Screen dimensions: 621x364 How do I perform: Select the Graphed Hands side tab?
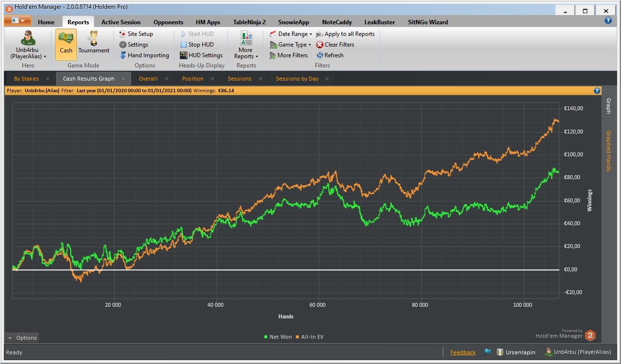tap(608, 151)
